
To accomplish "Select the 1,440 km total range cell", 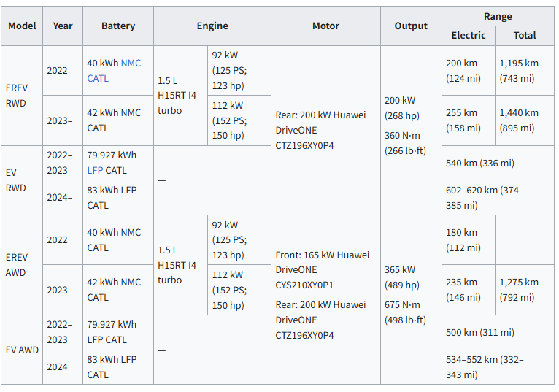I will point(524,120).
